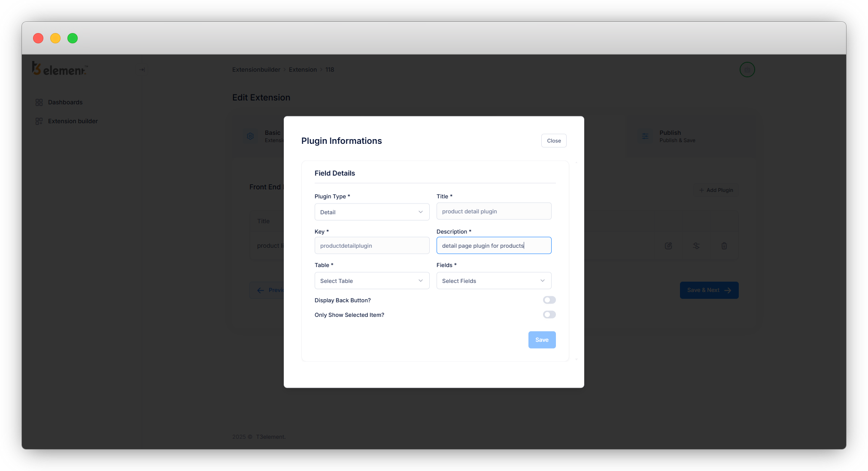Go to Extension builder in sidebar
The width and height of the screenshot is (868, 471).
tap(73, 121)
